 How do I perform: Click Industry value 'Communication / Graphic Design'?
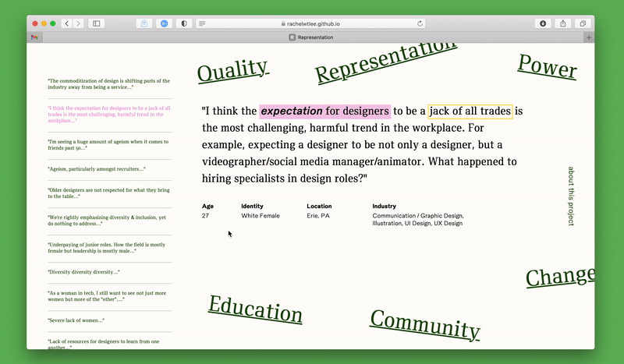[x=418, y=216]
